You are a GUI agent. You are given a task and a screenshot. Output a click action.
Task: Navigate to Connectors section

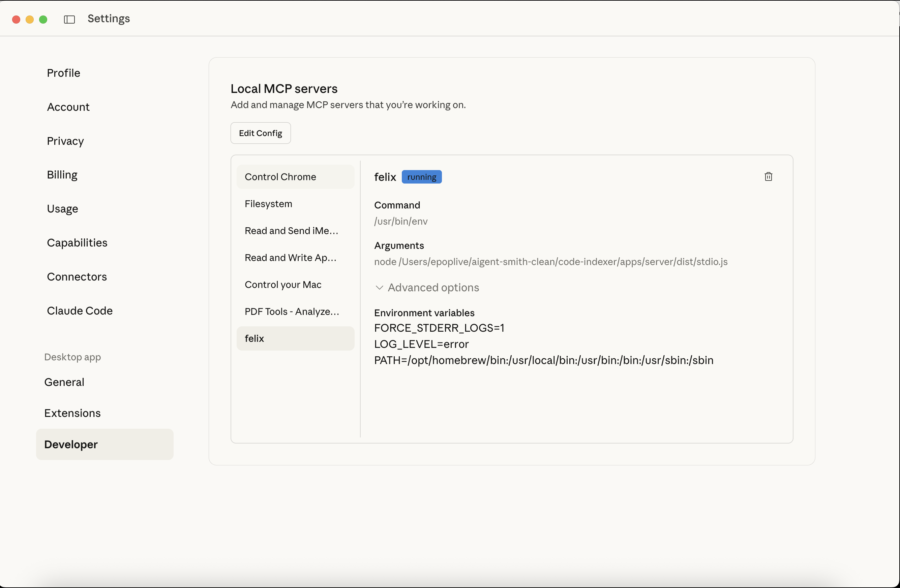[77, 276]
